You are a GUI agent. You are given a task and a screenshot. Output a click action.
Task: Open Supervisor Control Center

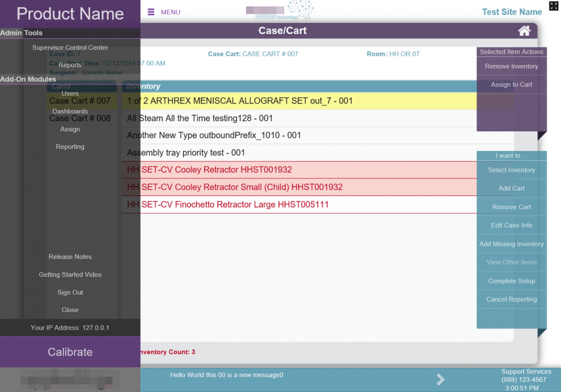coord(70,48)
